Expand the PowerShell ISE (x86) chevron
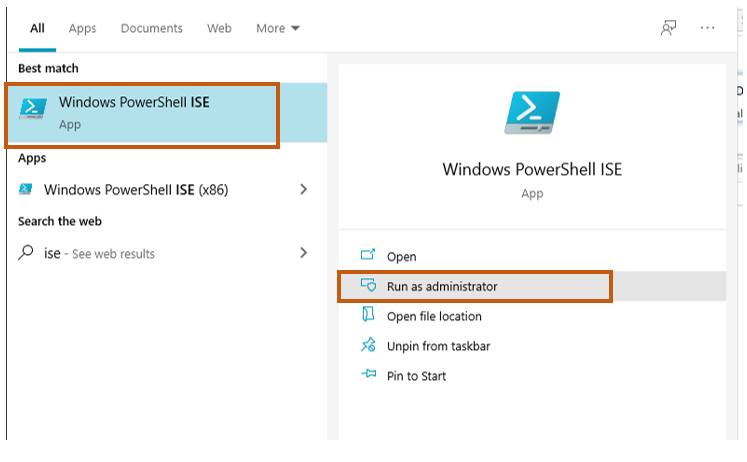Viewport: 747px width, 462px height. point(303,190)
